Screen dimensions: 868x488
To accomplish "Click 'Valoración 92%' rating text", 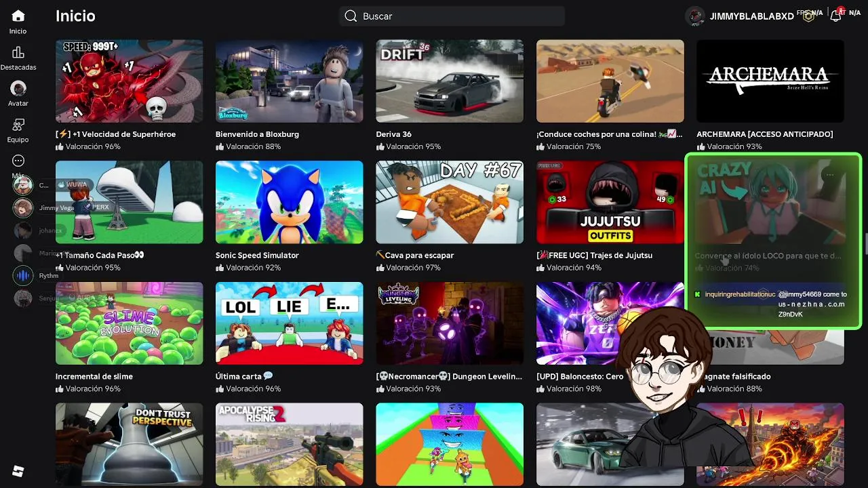I will point(254,268).
